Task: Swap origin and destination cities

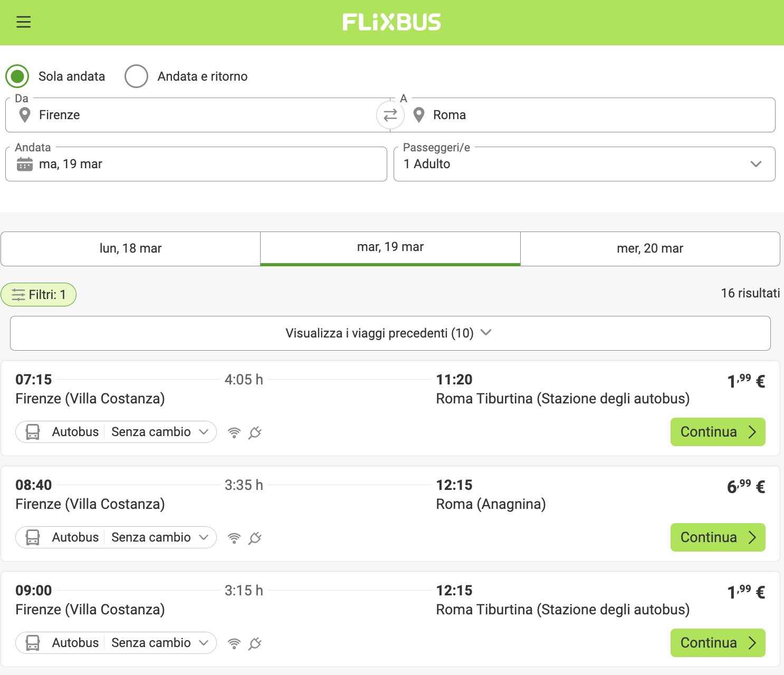Action: 390,115
